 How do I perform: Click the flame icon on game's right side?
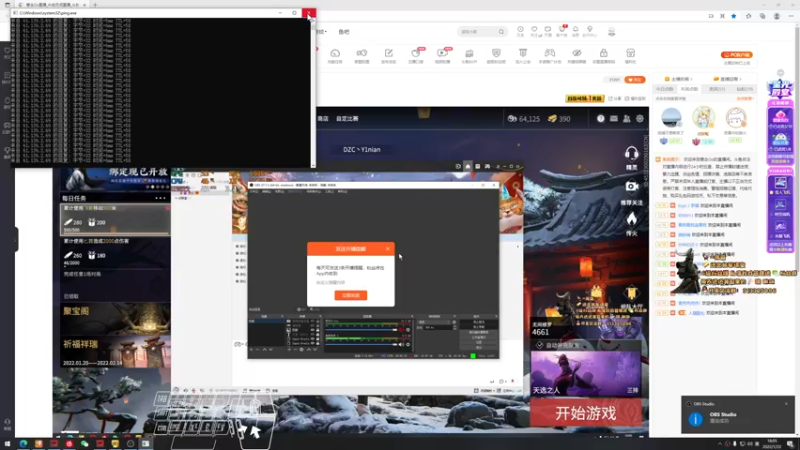(x=632, y=219)
